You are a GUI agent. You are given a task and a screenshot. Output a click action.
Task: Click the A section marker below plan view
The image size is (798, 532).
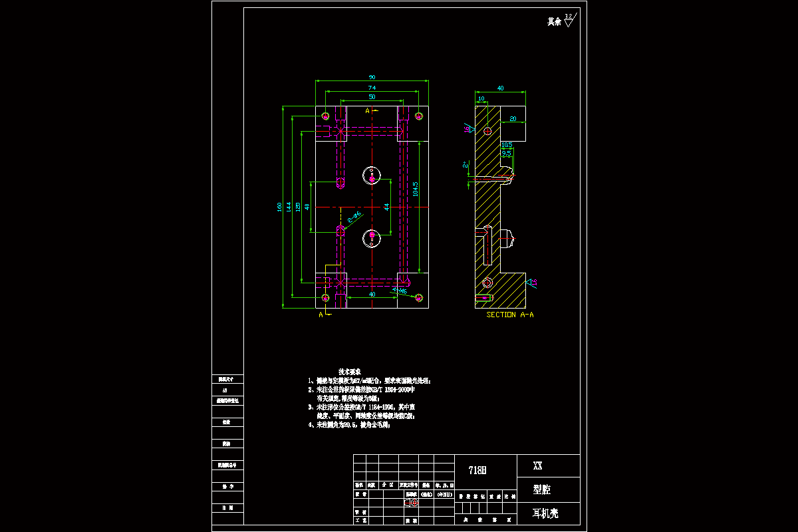321,315
